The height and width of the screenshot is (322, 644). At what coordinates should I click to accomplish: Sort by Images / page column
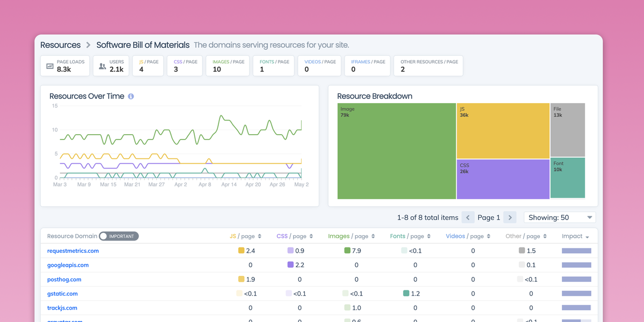[352, 236]
